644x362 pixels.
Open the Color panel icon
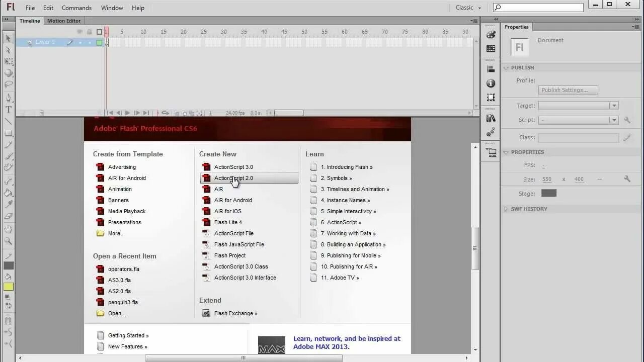coord(491,35)
